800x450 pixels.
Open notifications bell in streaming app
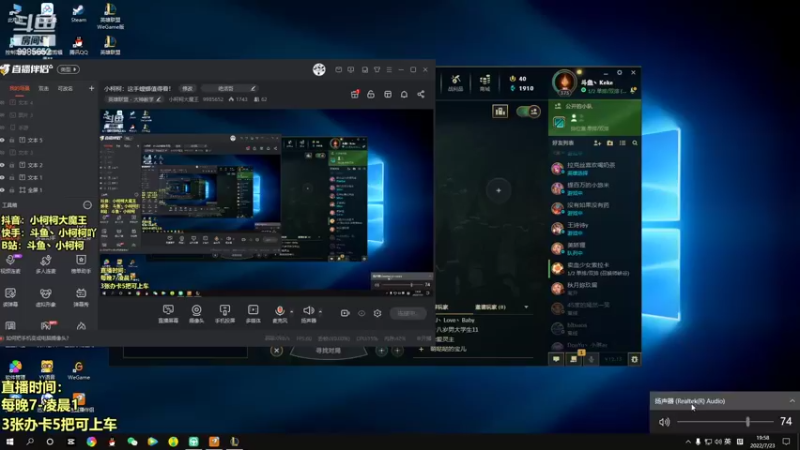(404, 94)
